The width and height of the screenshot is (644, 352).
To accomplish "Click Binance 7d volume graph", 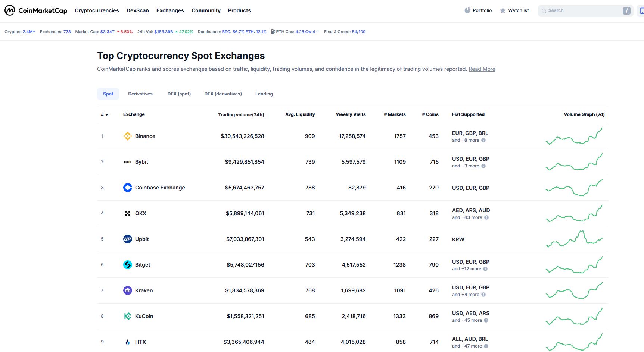I will click(x=574, y=136).
